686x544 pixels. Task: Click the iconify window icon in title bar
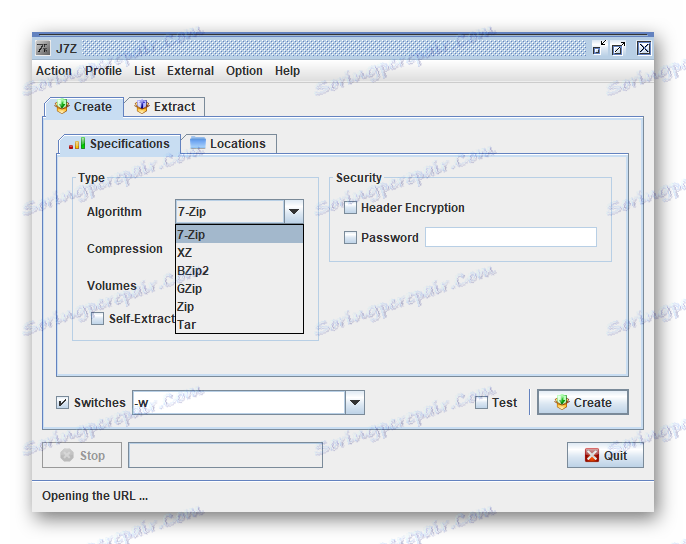pyautogui.click(x=599, y=48)
